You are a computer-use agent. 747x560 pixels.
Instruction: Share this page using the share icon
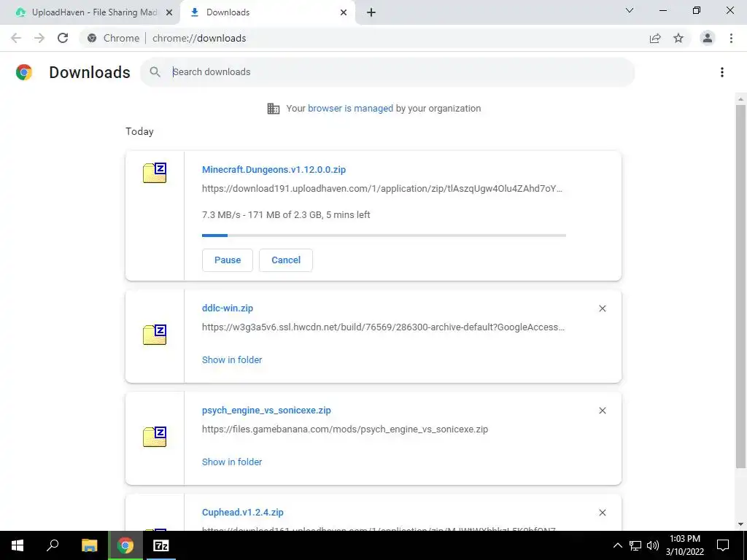point(655,38)
